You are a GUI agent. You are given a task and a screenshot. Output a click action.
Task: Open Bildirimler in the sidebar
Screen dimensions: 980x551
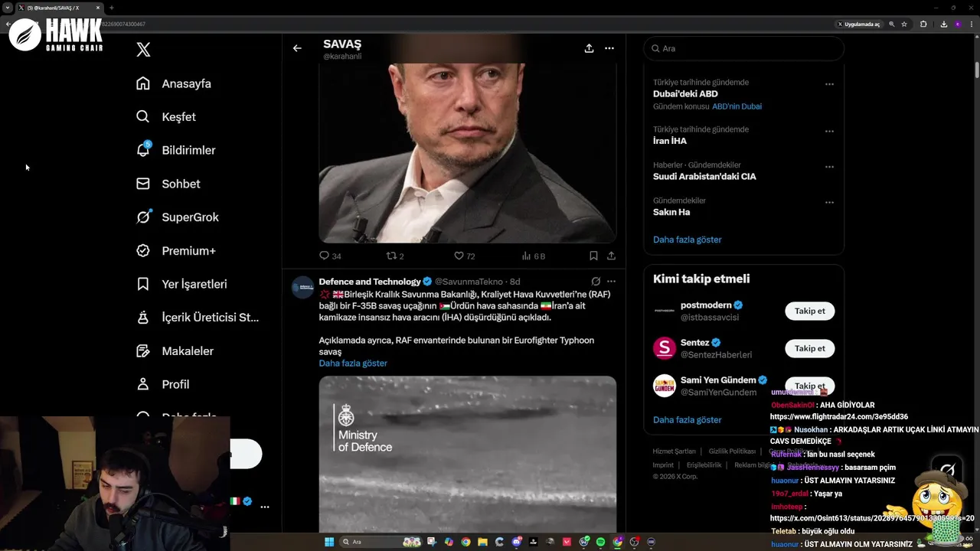(x=188, y=151)
